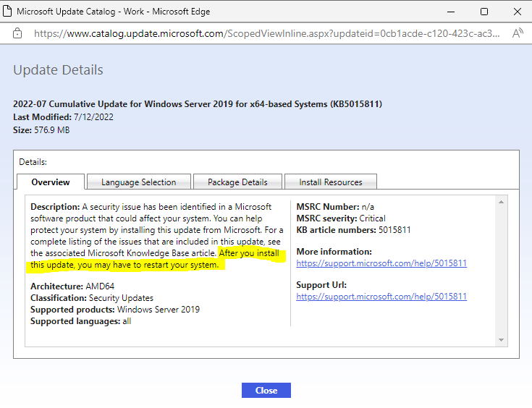
Task: Click the blue Close button
Action: 266,391
